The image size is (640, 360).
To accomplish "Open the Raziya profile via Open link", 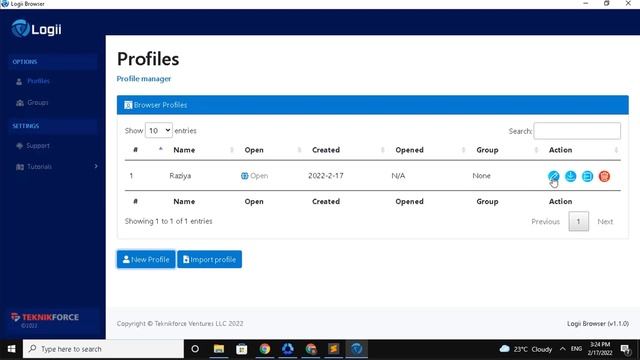I will 259,176.
